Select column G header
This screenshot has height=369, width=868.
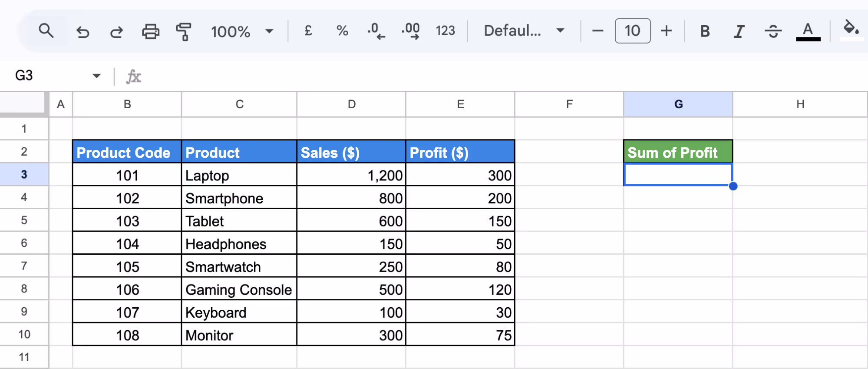coord(678,104)
